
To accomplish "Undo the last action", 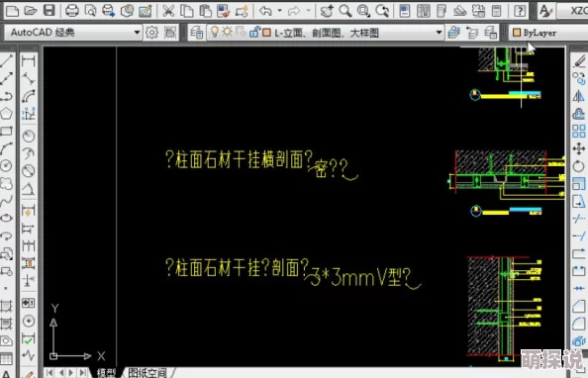I will (x=266, y=11).
